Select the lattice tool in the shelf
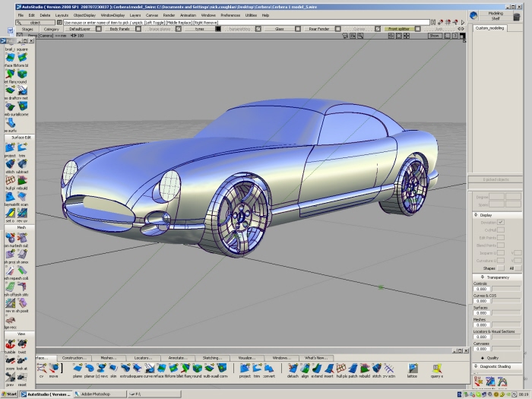 [x=413, y=367]
